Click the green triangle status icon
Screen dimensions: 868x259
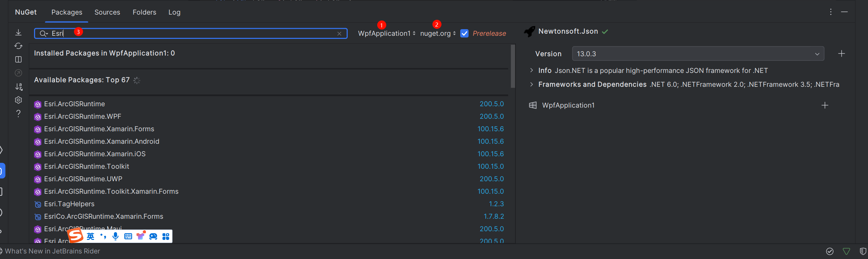pyautogui.click(x=846, y=251)
